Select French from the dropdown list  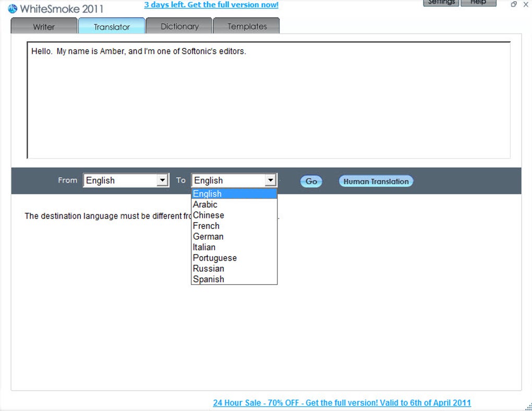tap(234, 226)
